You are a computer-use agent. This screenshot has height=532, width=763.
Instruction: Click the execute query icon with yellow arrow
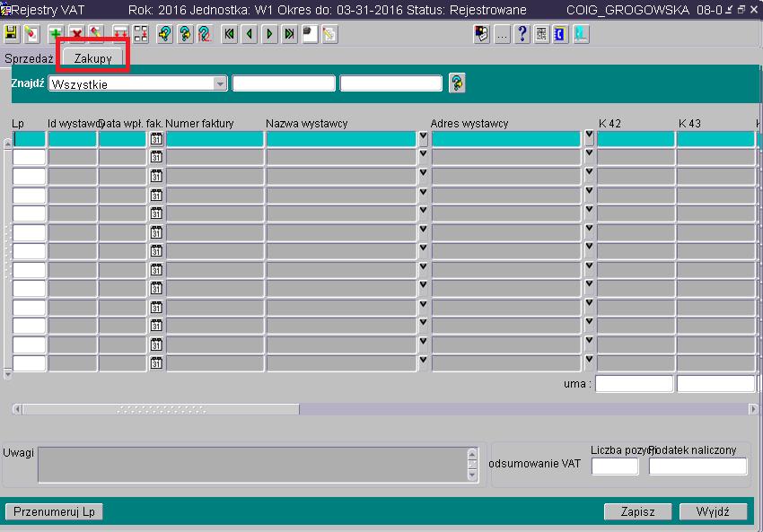pos(185,33)
